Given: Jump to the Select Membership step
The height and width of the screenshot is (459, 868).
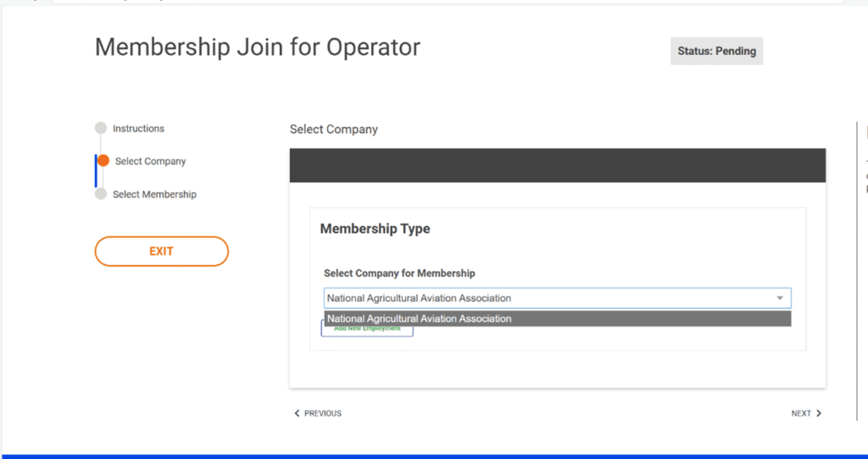Looking at the screenshot, I should 154,194.
